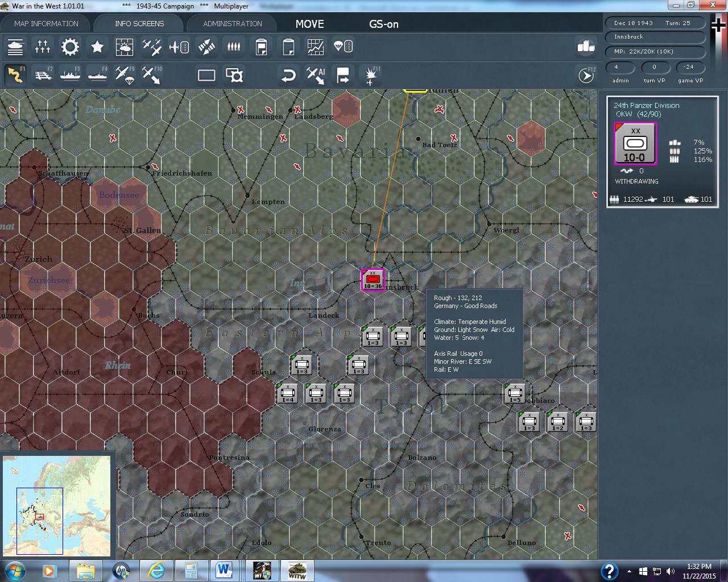This screenshot has width=728, height=582.
Task: Click the star victory screen icon
Action: click(97, 47)
